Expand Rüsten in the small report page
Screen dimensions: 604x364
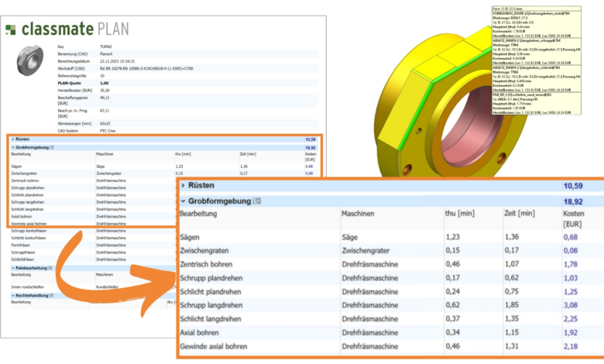[x=13, y=139]
